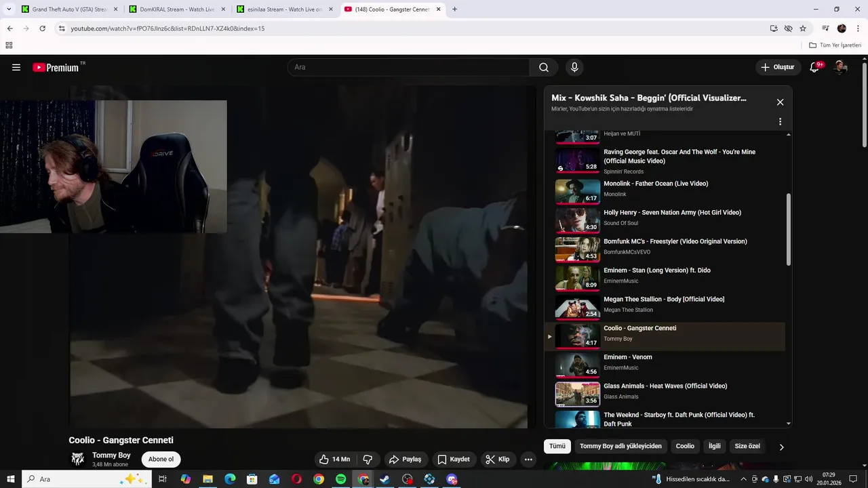Create a clip with Klip button
The image size is (868, 488).
pos(498,460)
